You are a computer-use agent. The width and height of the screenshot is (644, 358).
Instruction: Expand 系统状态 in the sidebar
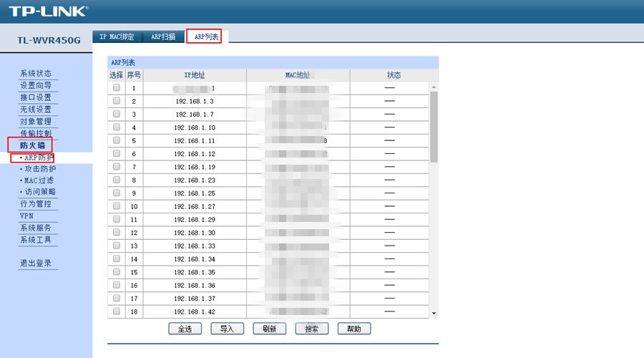(x=36, y=74)
